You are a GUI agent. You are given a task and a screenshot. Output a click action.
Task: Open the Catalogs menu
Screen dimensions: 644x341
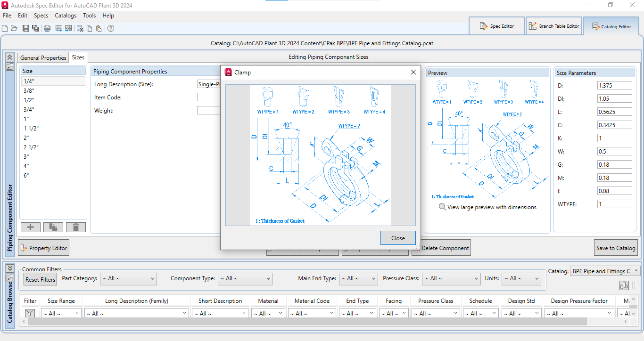pos(66,16)
